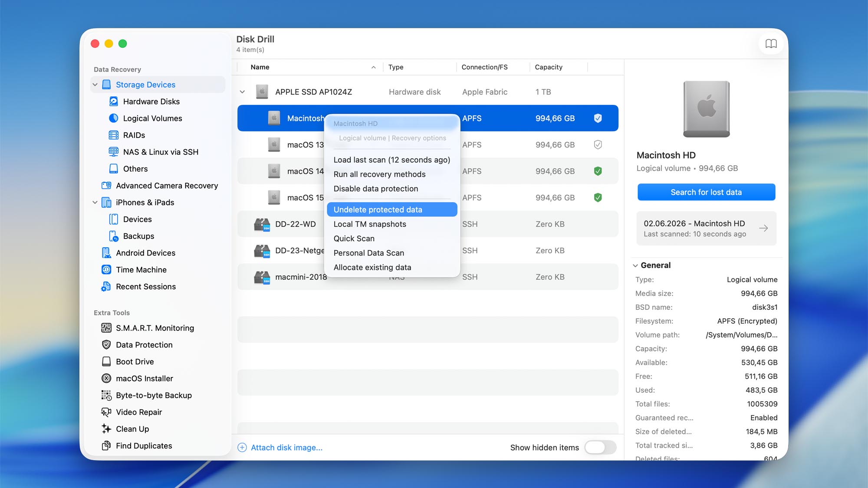Sort by Connection/FS column header
Image resolution: width=868 pixels, height=488 pixels.
coord(493,67)
